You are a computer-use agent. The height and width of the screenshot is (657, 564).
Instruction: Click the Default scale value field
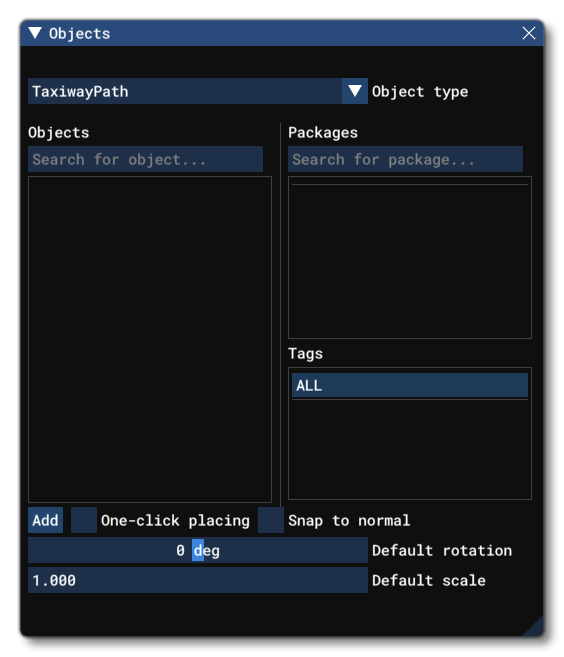tap(198, 580)
